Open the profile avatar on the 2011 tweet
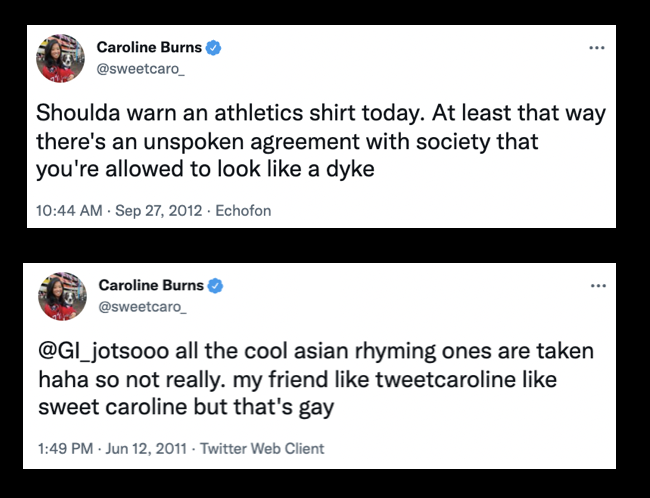This screenshot has height=498, width=650. [x=61, y=297]
